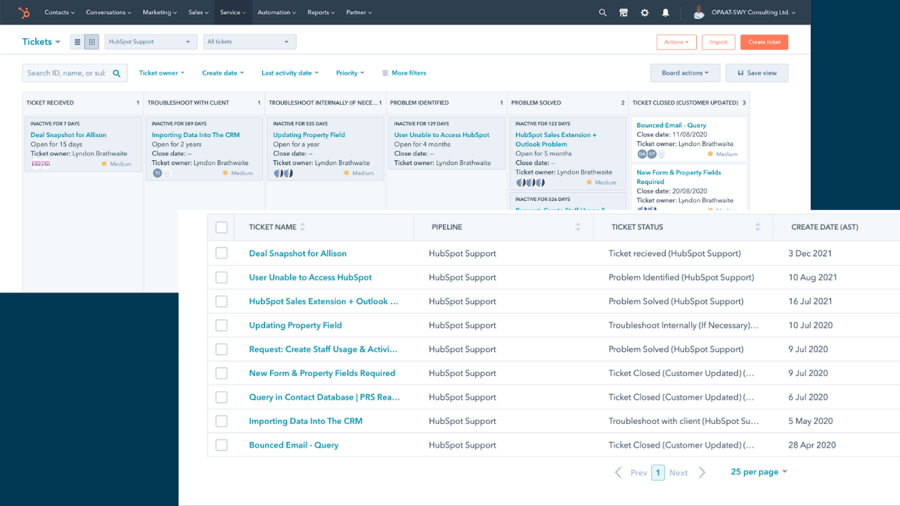Open the Actions dropdown button
Screen dimensions: 900x506
point(676,42)
